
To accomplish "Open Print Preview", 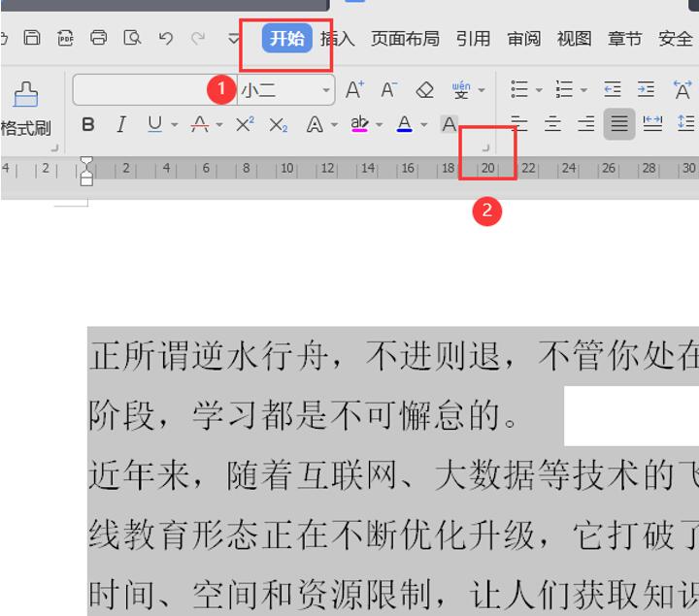I will pos(132,38).
